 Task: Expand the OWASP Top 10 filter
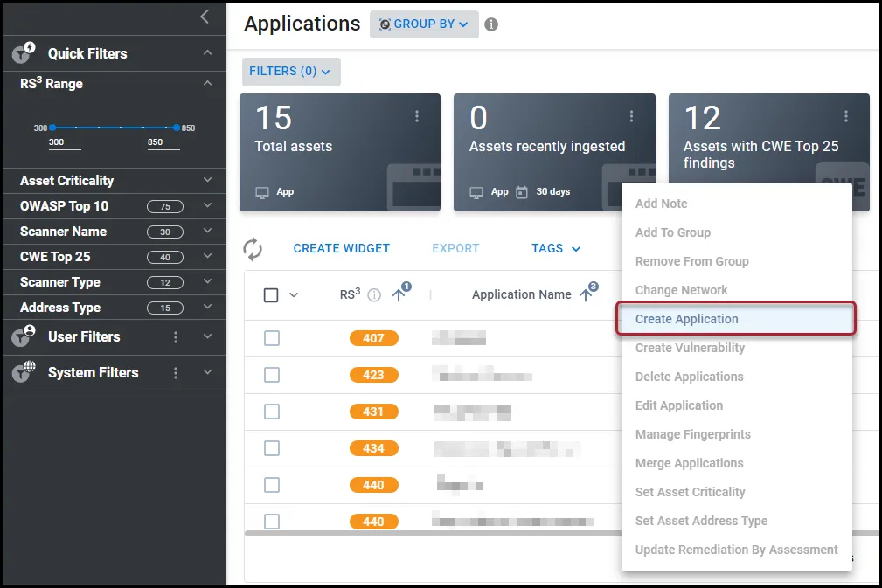pyautogui.click(x=207, y=205)
